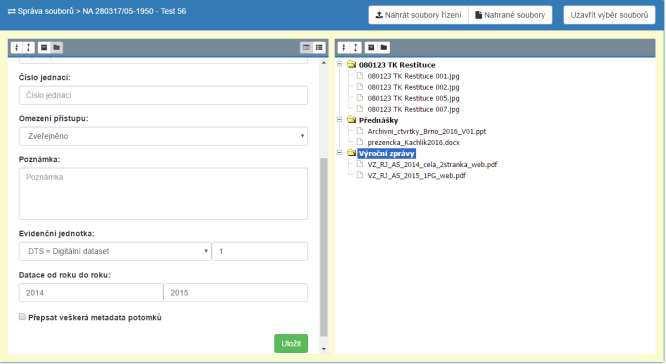Click expand-all icon in right panel toolbar
Screen dimensions: 666x364
click(x=356, y=48)
